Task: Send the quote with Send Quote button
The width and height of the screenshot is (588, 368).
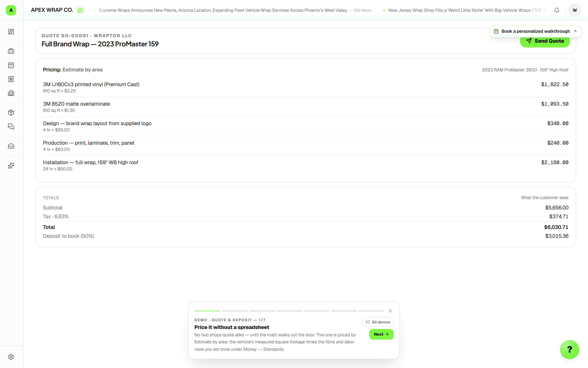Action: tap(545, 42)
